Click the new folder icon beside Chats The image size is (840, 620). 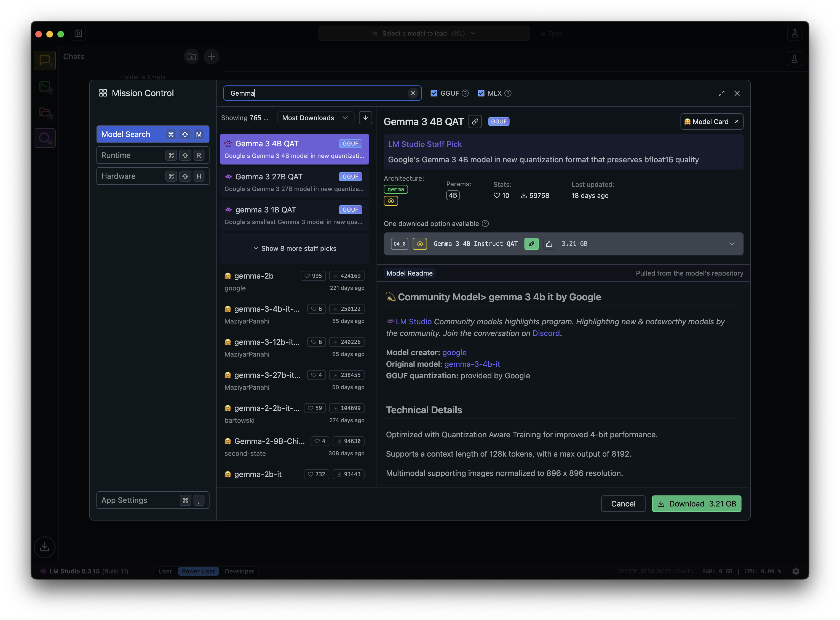(x=192, y=56)
